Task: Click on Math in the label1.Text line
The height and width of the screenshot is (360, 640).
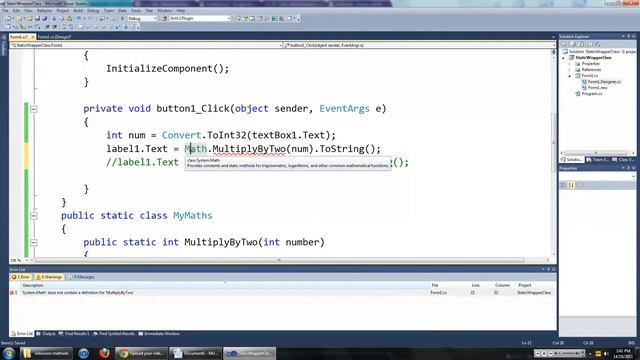Action: [196, 149]
